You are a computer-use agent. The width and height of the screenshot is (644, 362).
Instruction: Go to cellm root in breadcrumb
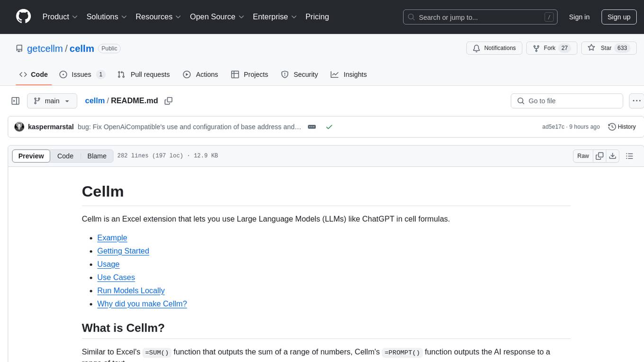(x=95, y=100)
